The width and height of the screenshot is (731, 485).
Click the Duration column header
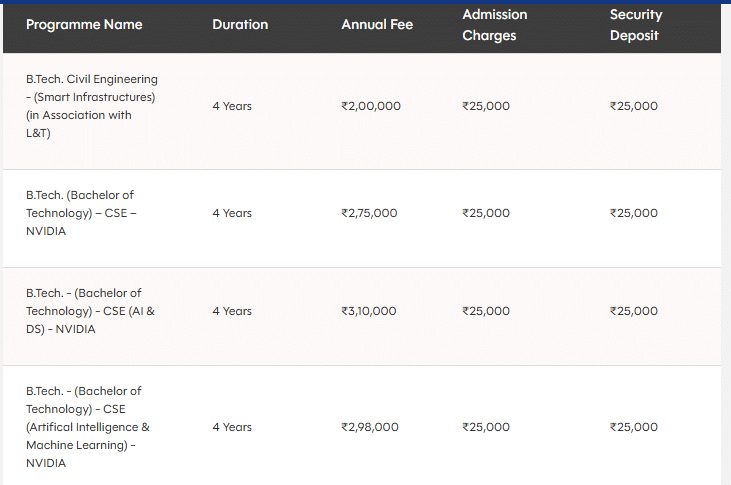pyautogui.click(x=240, y=24)
